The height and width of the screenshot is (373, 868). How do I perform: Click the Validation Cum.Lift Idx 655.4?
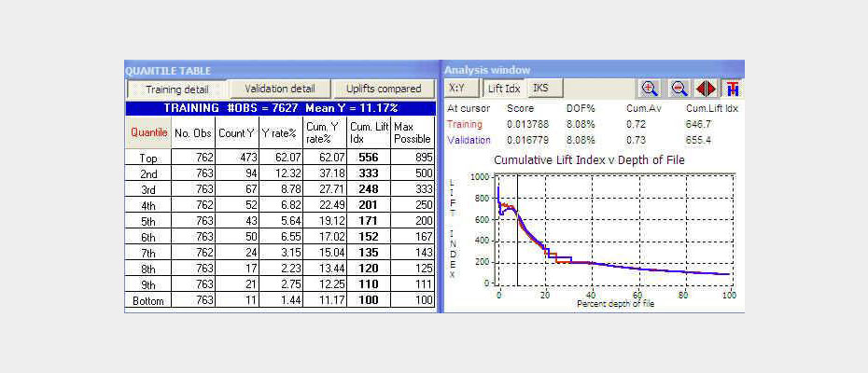(x=698, y=140)
